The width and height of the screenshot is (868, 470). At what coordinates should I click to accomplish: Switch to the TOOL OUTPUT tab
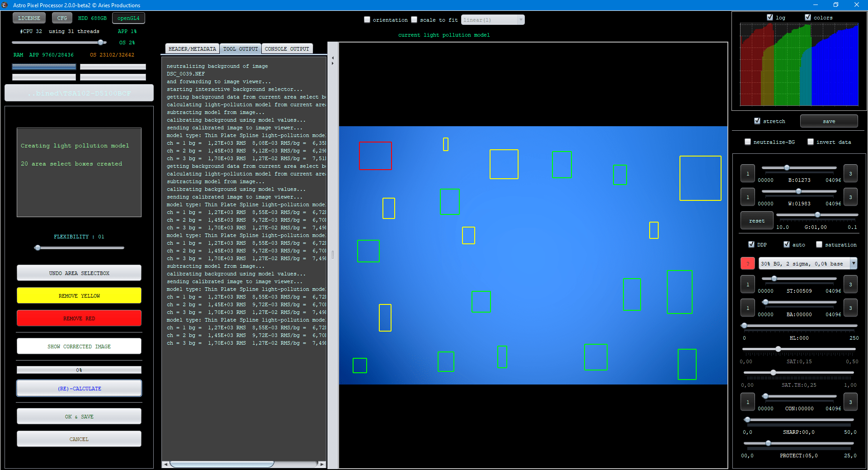tap(241, 49)
